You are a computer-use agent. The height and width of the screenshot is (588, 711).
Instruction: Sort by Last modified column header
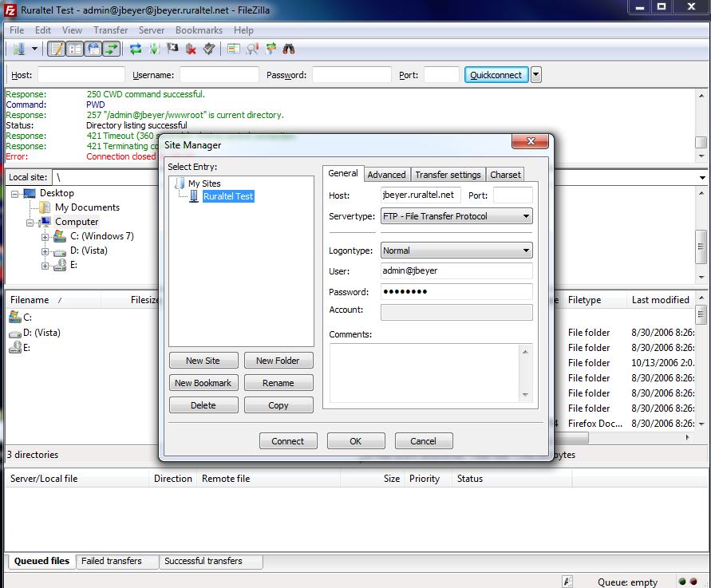[661, 300]
